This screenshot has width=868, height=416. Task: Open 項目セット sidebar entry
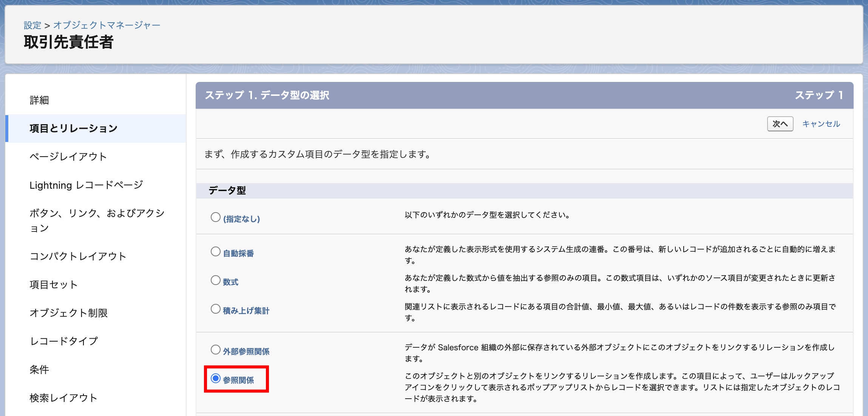(x=54, y=285)
